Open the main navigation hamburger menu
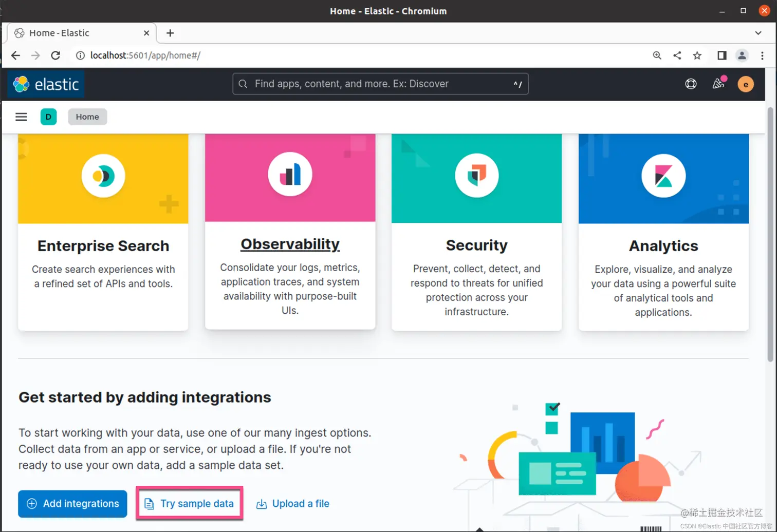The image size is (777, 532). pos(21,117)
